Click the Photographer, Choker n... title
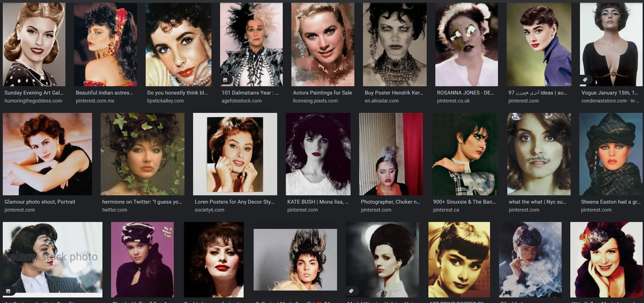This screenshot has width=644, height=303. tap(390, 202)
